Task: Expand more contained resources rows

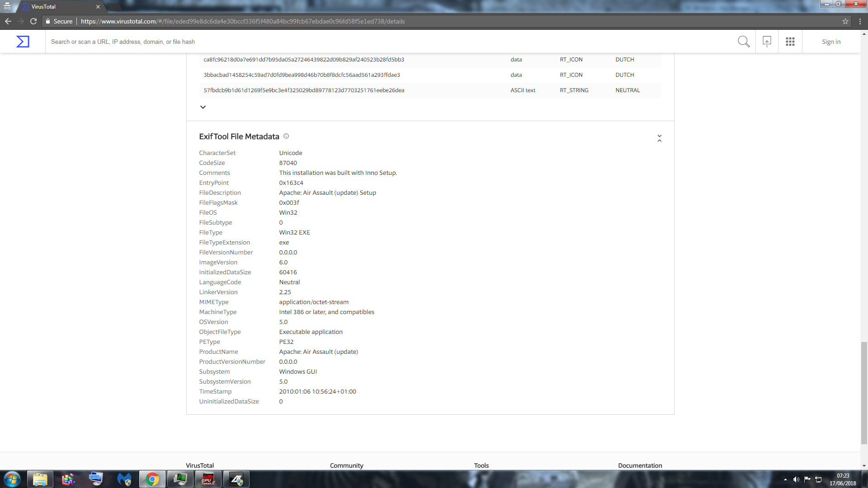Action: coord(203,107)
